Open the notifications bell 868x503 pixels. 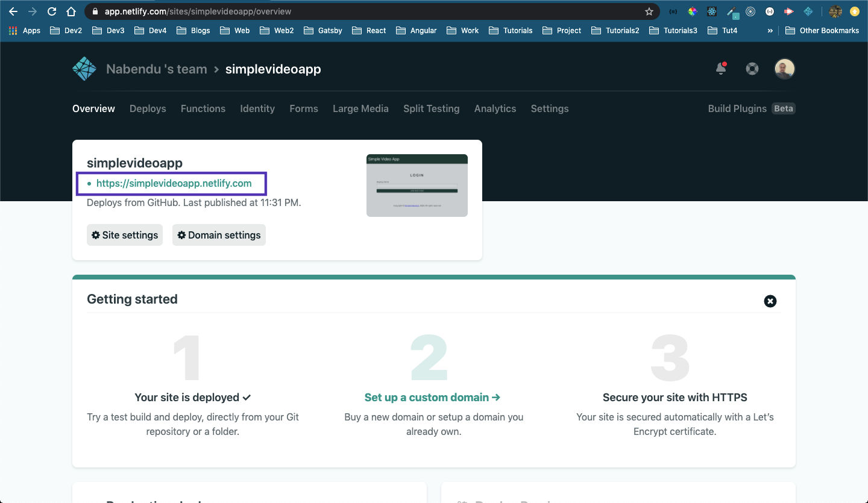tap(721, 68)
